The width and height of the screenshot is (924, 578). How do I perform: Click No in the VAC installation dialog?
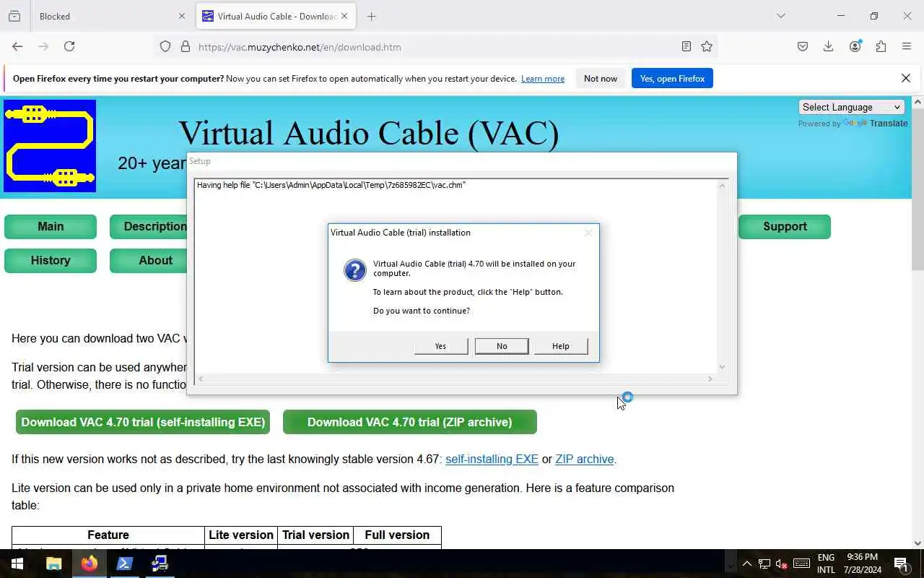click(502, 346)
